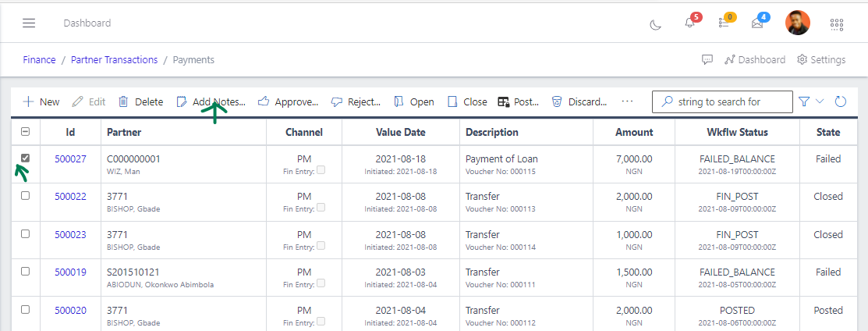The height and width of the screenshot is (331, 868).
Task: Check the row 500019 checkbox
Action: pyautogui.click(x=25, y=271)
